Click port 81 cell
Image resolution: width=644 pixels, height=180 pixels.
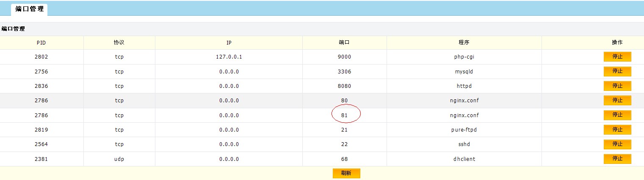coord(344,115)
